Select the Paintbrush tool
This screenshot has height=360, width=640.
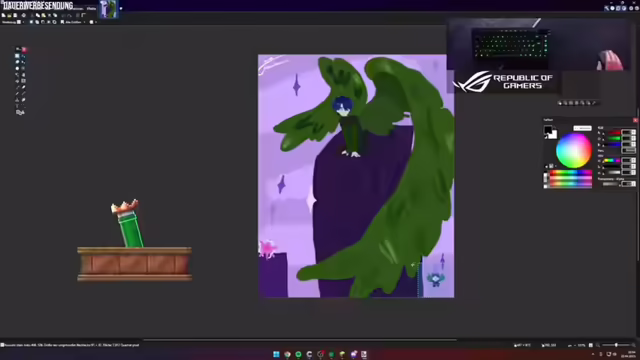click(x=17, y=87)
